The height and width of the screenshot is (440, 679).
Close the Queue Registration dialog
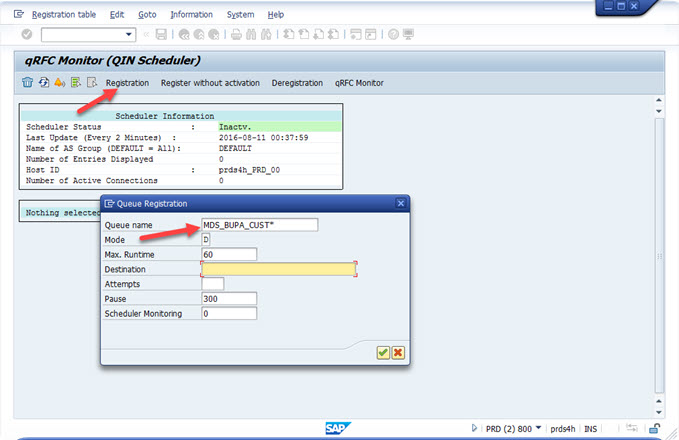(401, 203)
